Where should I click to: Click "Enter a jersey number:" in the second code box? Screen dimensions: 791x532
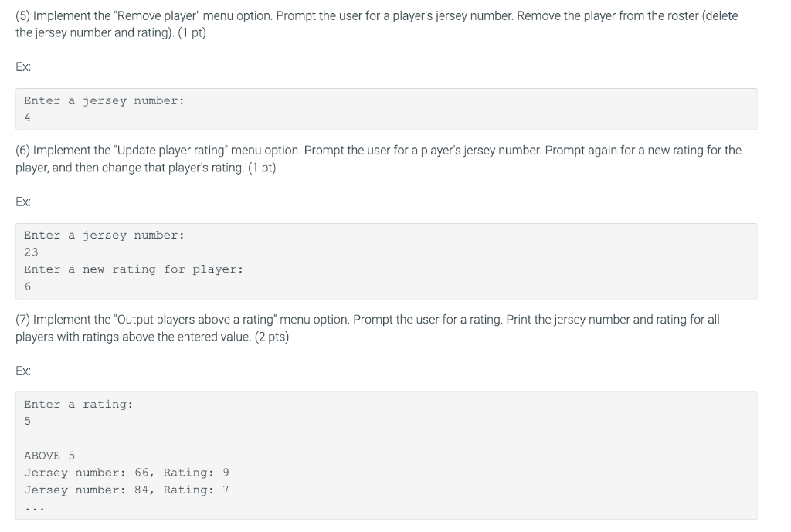[104, 236]
